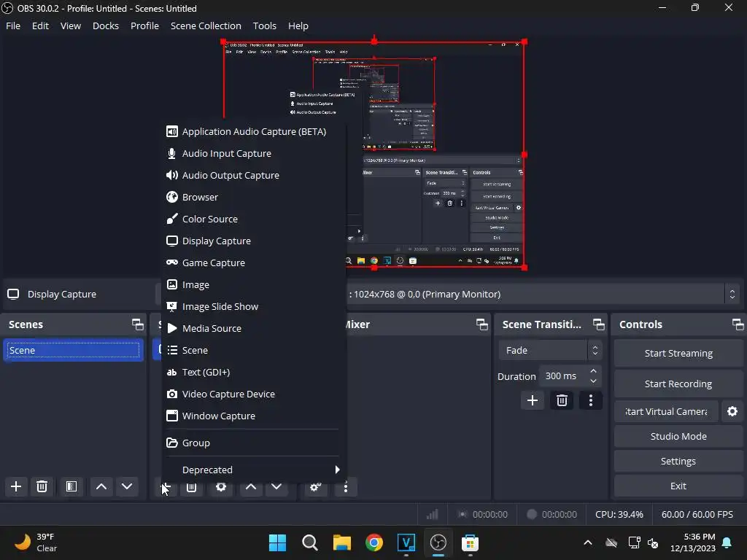The height and width of the screenshot is (560, 747).
Task: Click Start Recording button
Action: tap(678, 384)
